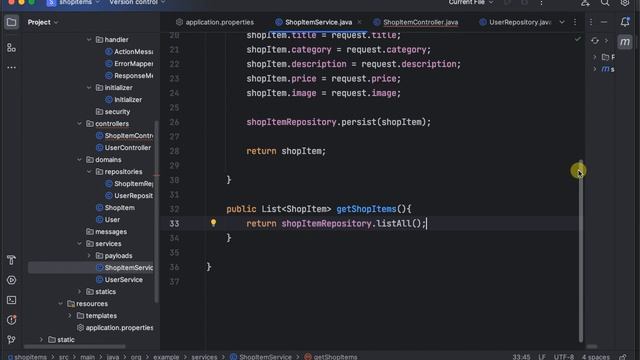Screen dimensions: 640x360
Task: Expand first Maven tree node
Action: click(595, 57)
